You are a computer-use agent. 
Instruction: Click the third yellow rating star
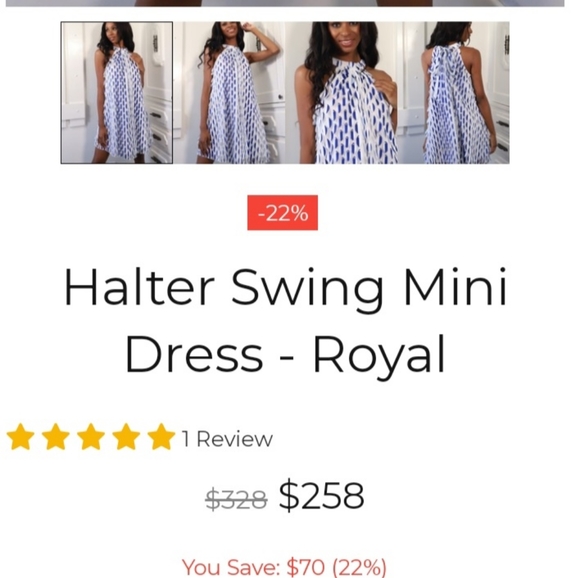coord(91,436)
